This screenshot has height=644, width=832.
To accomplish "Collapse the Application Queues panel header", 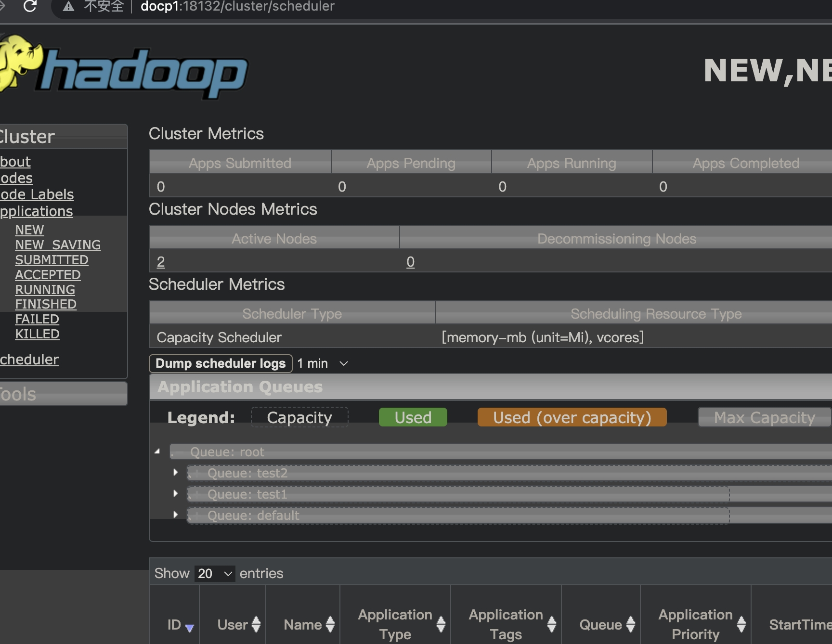I will [x=491, y=387].
